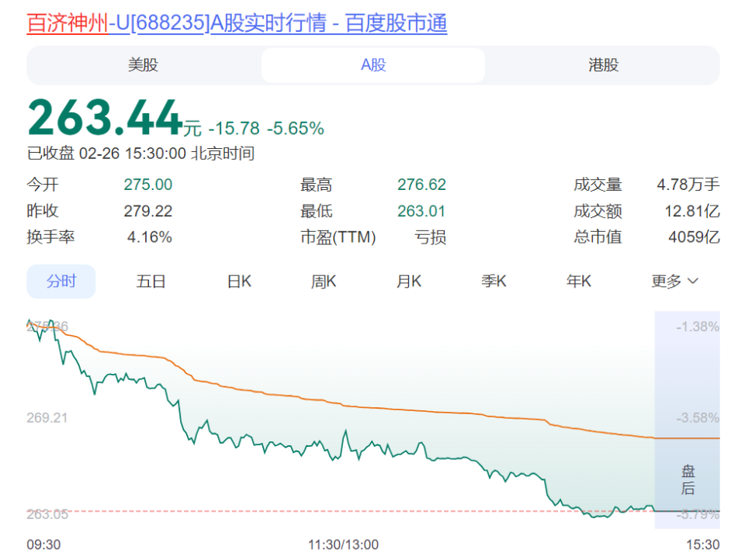Select the 月K monthly chart
This screenshot has height=560, width=745.
click(409, 282)
